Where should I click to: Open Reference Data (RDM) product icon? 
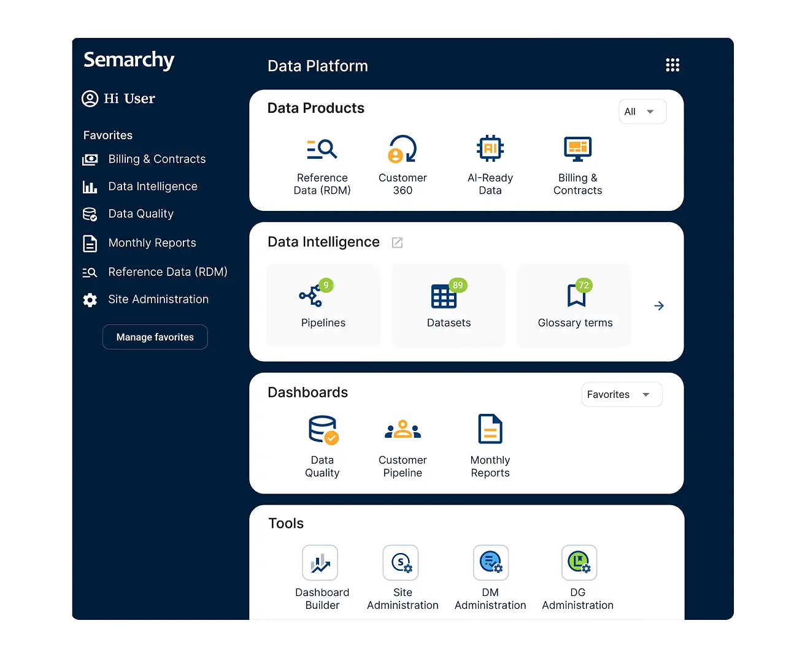coord(322,149)
